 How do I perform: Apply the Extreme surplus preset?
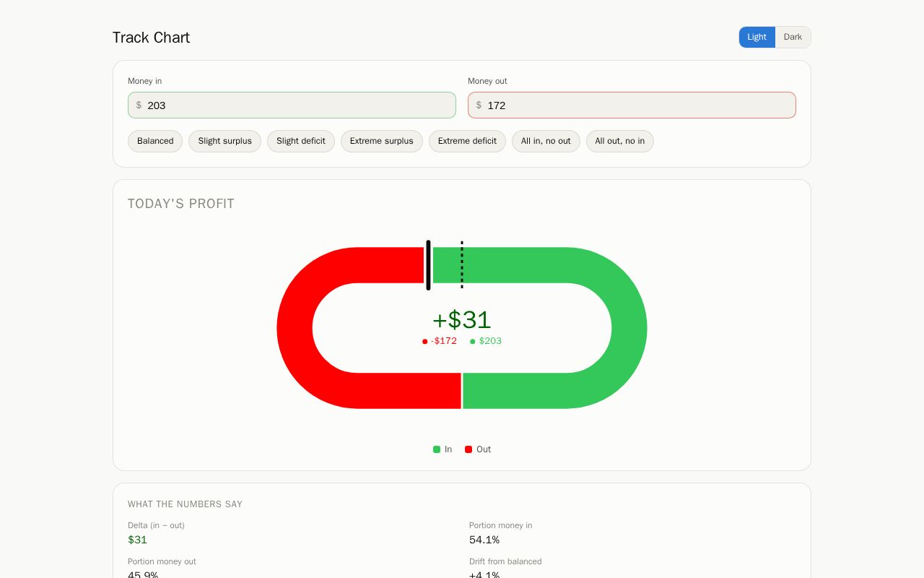pos(382,141)
